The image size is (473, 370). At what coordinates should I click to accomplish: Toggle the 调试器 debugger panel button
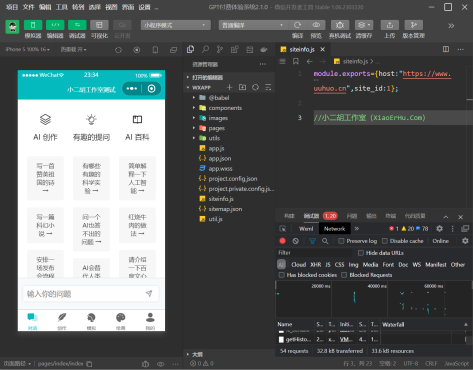(77, 25)
